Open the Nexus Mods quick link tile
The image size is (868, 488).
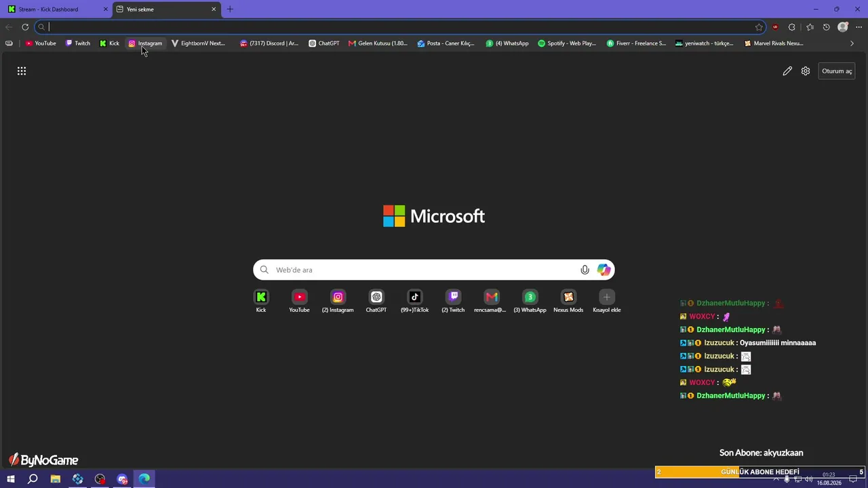click(x=568, y=302)
